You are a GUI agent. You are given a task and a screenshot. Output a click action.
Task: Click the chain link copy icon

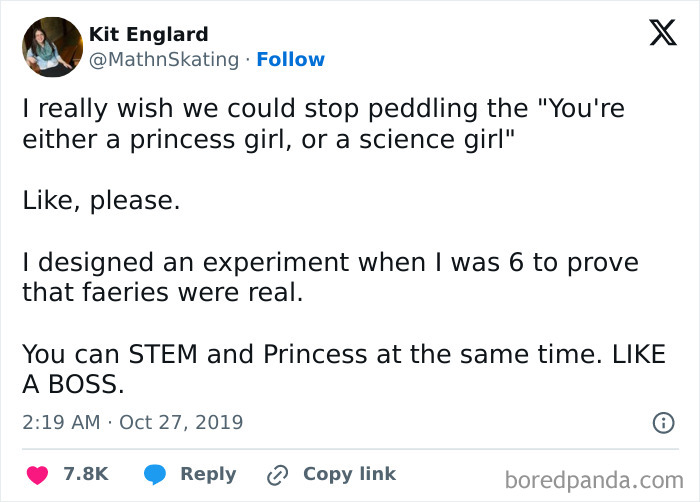coord(277,475)
